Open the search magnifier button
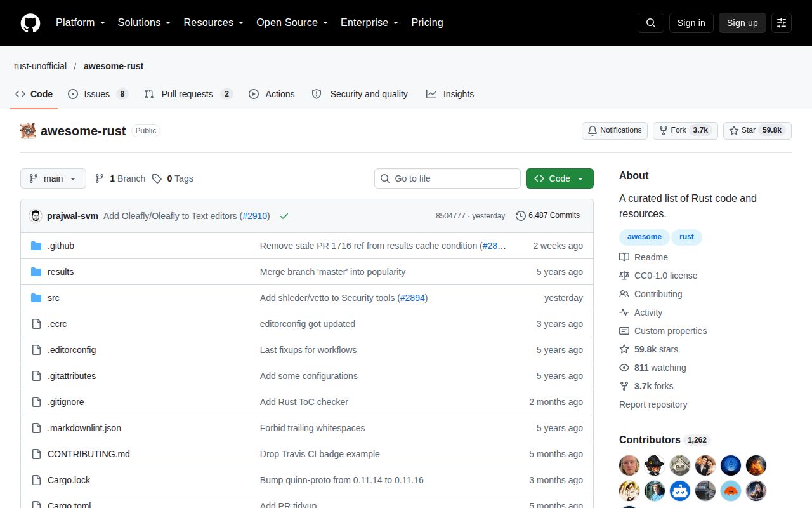Image resolution: width=812 pixels, height=508 pixels. [x=651, y=23]
